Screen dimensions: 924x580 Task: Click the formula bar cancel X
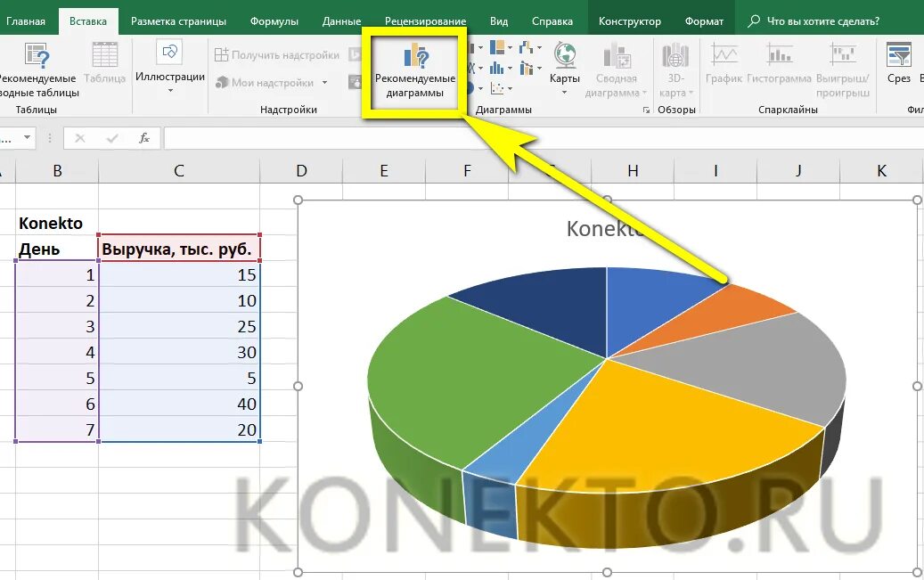pos(80,138)
